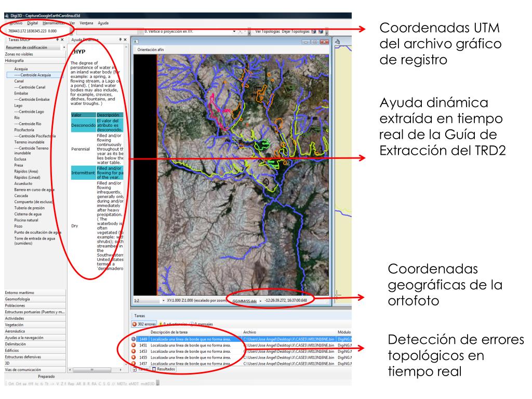Open the Archivo menu

(16, 23)
